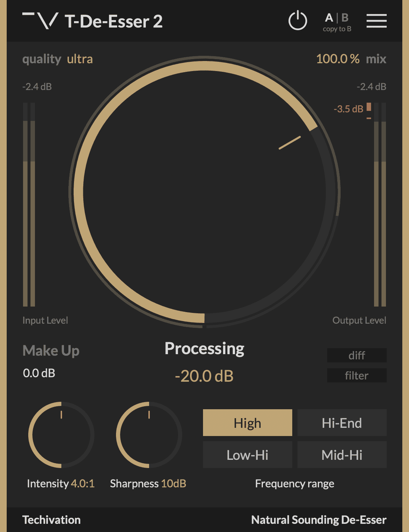Switch to preset state A

point(329,17)
